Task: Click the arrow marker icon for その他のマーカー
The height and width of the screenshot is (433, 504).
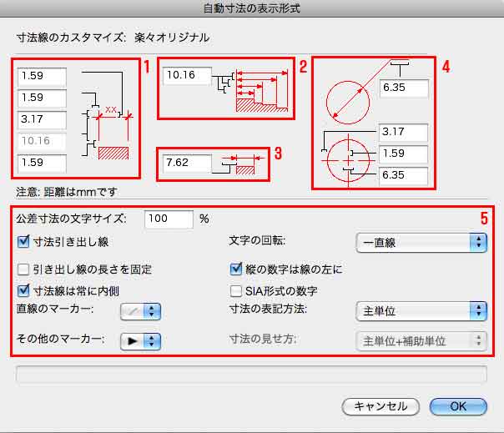Action: click(x=132, y=340)
